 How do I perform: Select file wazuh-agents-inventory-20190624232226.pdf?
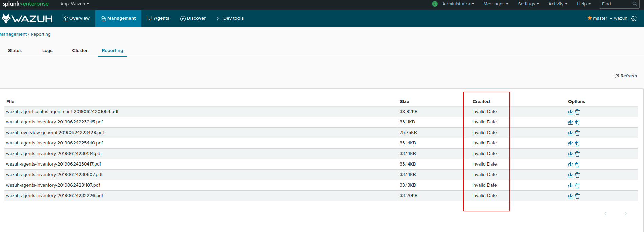click(x=55, y=196)
